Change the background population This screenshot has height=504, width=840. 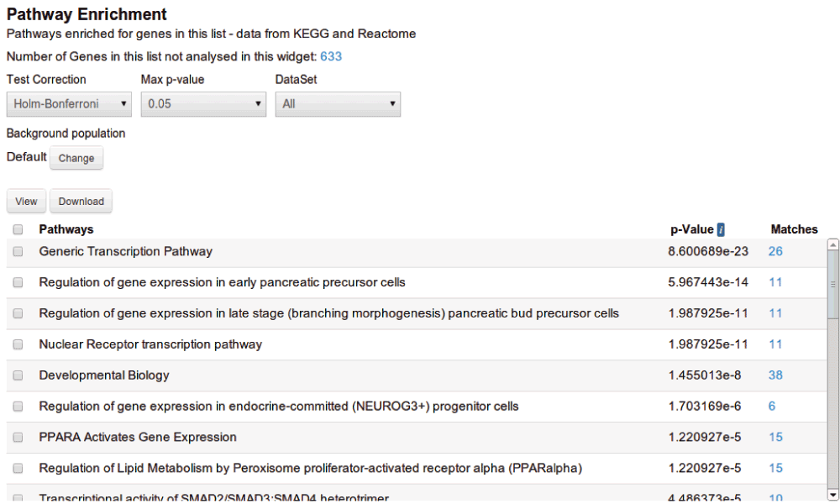click(76, 158)
